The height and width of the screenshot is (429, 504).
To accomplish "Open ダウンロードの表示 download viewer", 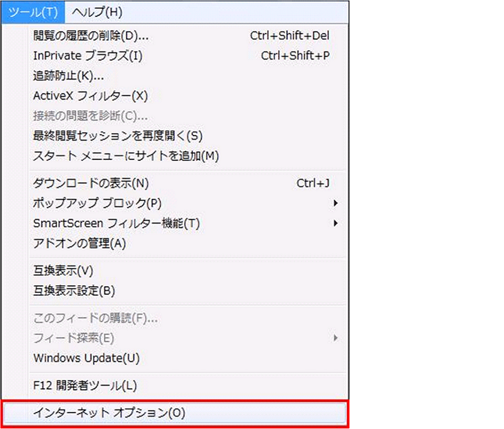I will [91, 184].
